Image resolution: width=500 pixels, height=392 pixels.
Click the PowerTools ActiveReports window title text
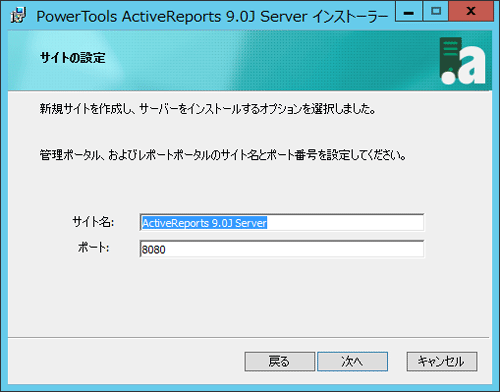coord(212,17)
